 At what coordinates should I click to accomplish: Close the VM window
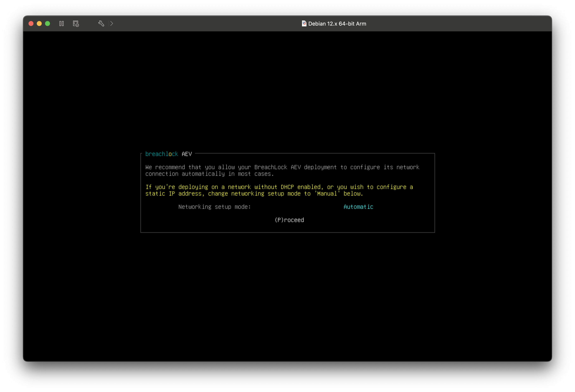click(31, 24)
